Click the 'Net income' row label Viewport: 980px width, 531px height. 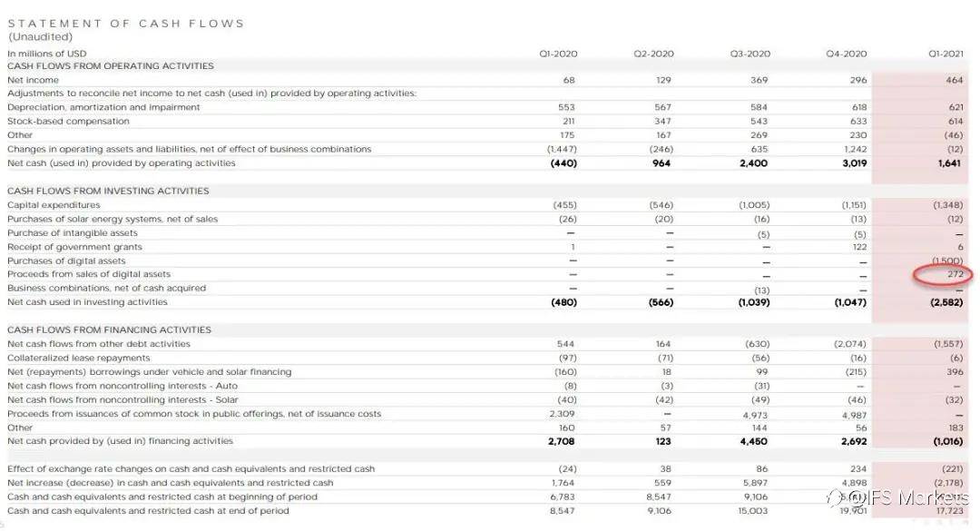(34, 80)
